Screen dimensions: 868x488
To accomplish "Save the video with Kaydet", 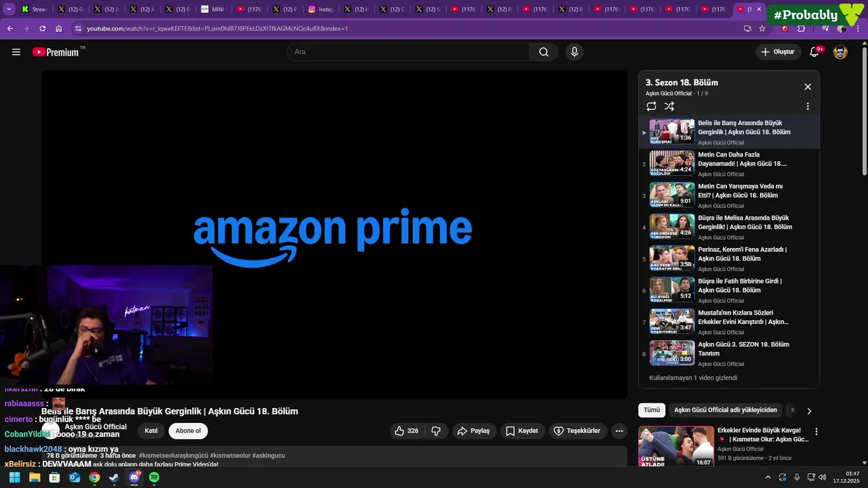I will click(521, 431).
